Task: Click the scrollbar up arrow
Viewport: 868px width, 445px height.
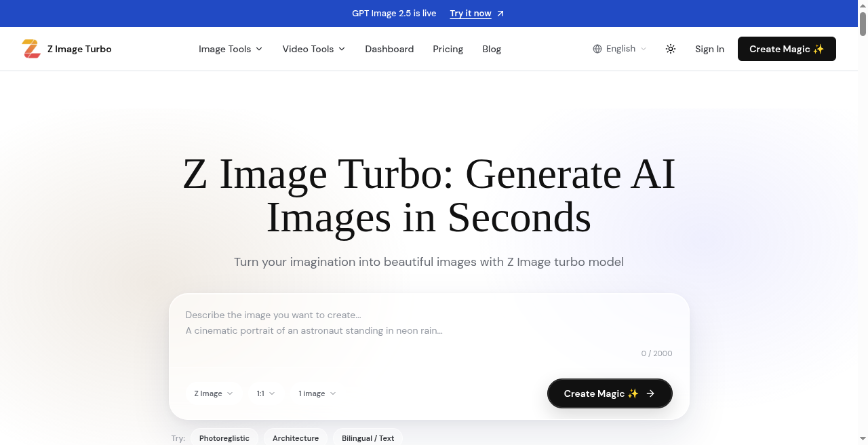Action: click(x=863, y=5)
